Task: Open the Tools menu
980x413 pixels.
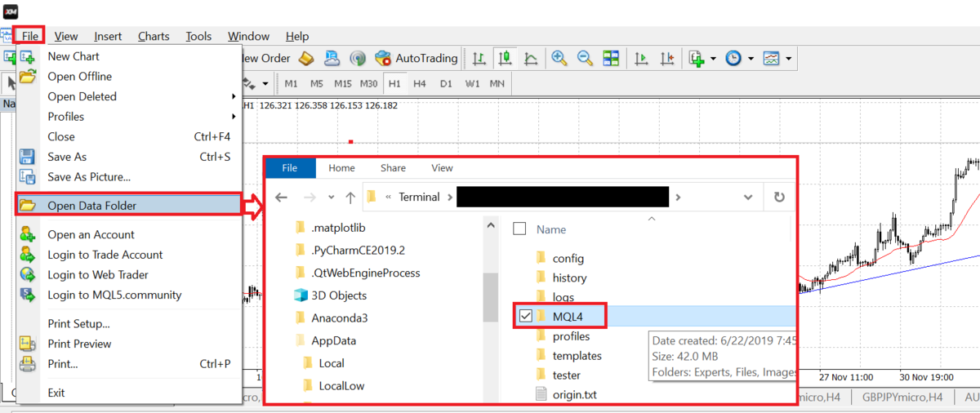Action: coord(198,36)
